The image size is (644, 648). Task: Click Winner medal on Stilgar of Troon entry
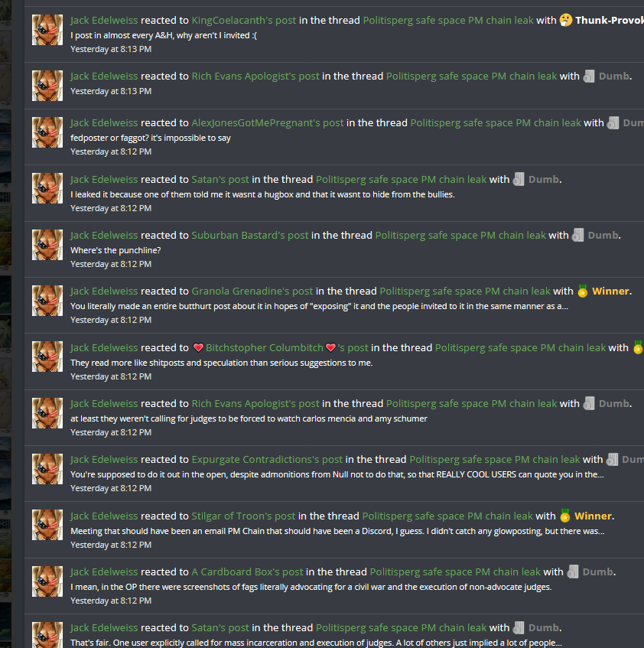565,516
